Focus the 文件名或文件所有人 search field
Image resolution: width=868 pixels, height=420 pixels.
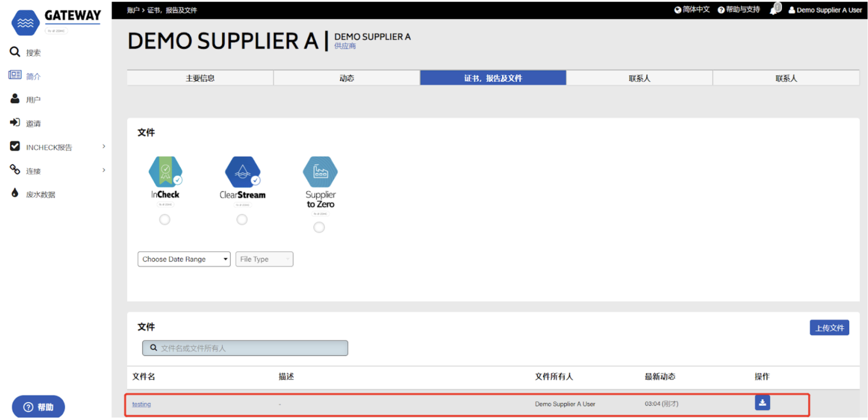pos(245,348)
